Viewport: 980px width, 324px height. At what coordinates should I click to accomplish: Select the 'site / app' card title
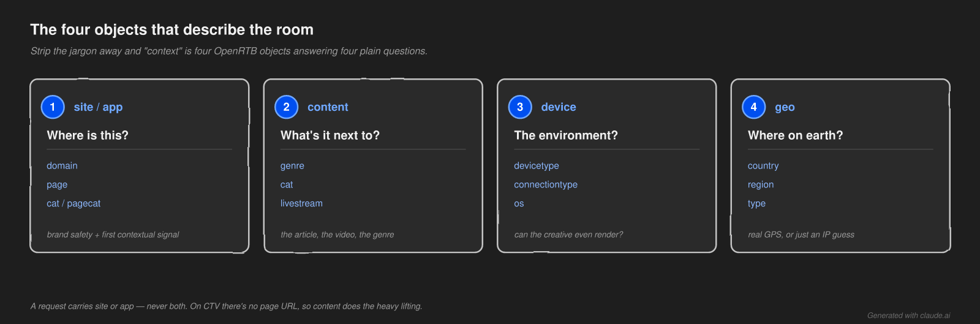click(98, 107)
